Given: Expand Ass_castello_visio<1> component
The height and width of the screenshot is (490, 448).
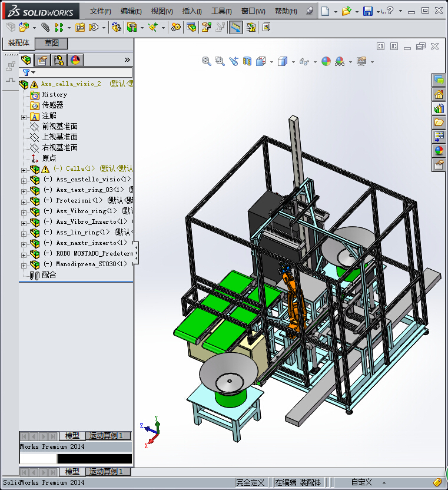Looking at the screenshot, I should pyautogui.click(x=24, y=181).
